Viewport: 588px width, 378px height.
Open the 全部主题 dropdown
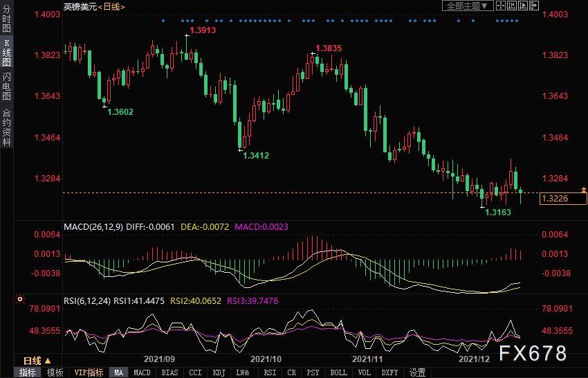coord(467,6)
